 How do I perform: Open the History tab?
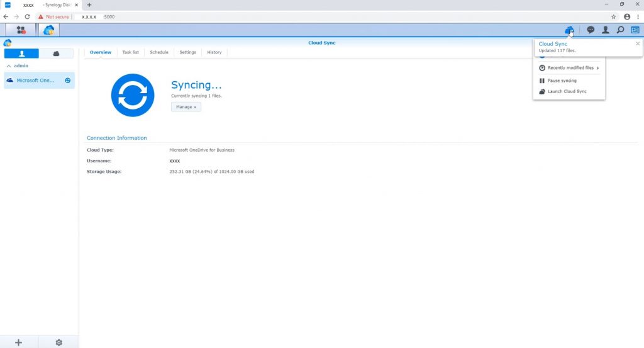coord(214,52)
